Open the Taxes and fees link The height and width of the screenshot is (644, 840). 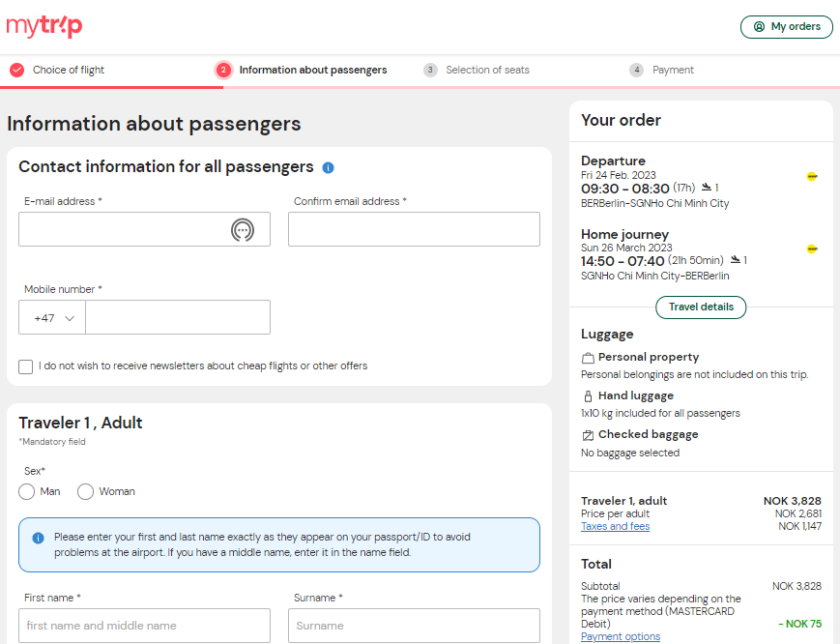[615, 526]
